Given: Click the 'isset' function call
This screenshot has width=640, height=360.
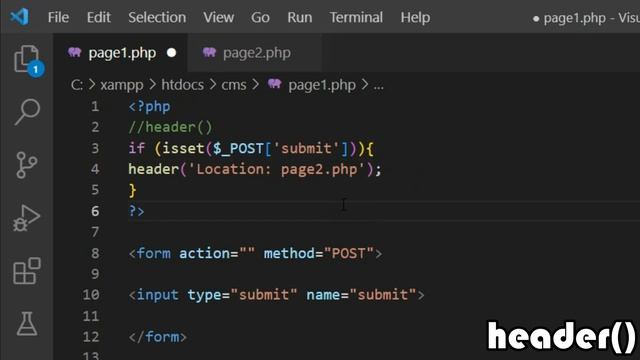Looking at the screenshot, I should (183, 148).
